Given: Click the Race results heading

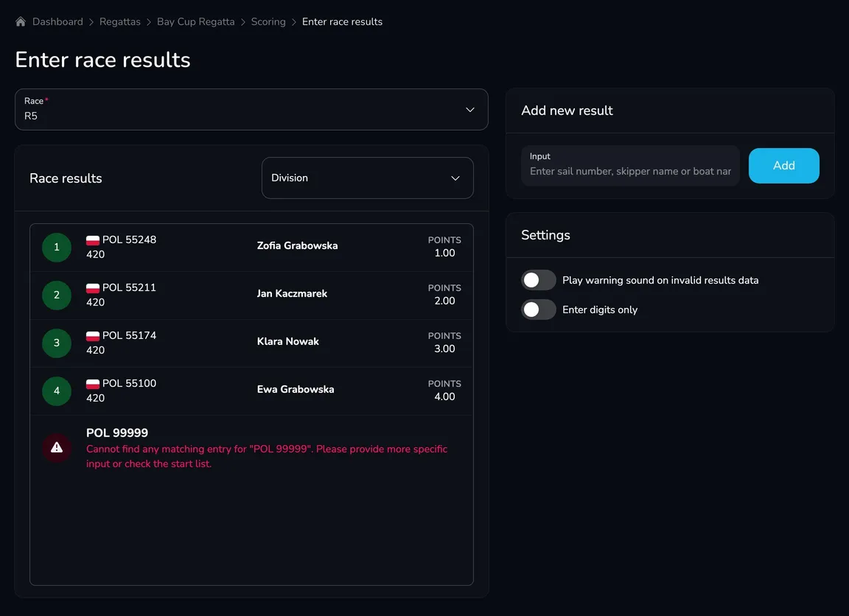Looking at the screenshot, I should [66, 178].
